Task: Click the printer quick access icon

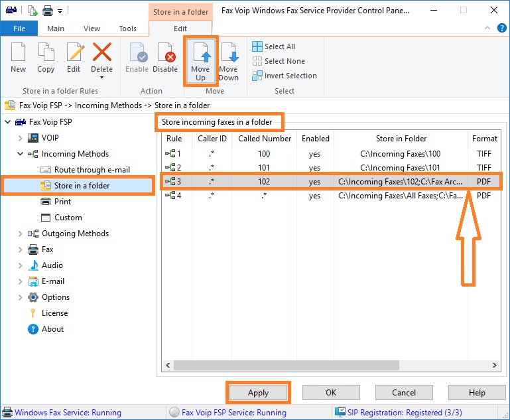Action: click(48, 11)
